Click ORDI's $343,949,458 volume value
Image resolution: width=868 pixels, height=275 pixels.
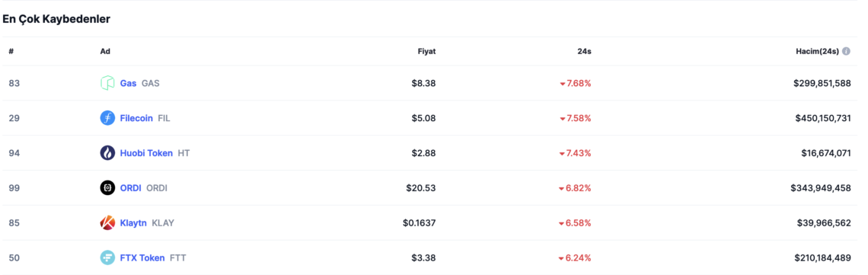[x=820, y=187]
